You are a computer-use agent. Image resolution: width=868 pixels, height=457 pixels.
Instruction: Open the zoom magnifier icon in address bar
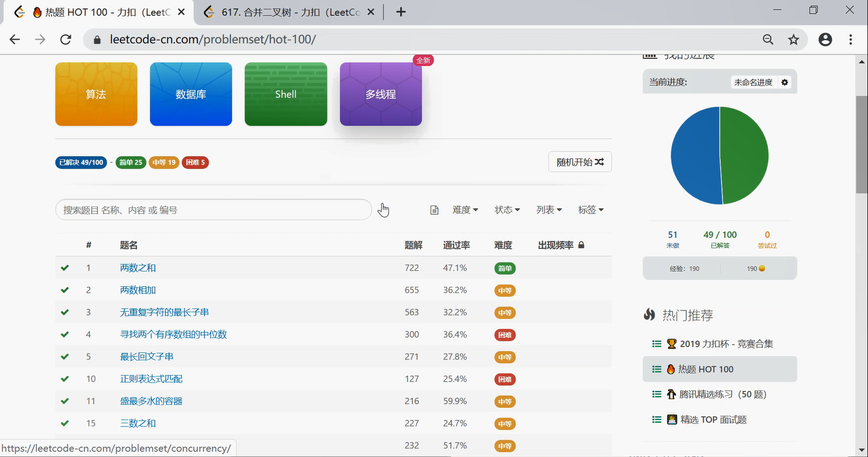(x=768, y=40)
